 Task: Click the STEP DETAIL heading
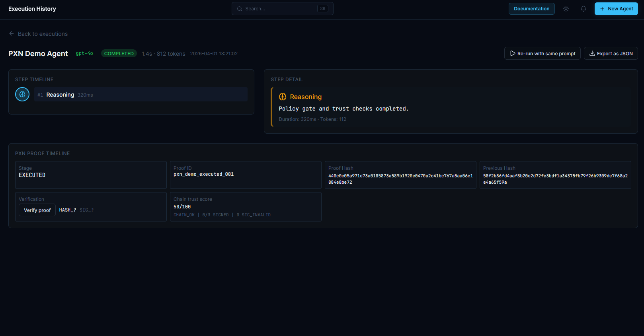(287, 80)
